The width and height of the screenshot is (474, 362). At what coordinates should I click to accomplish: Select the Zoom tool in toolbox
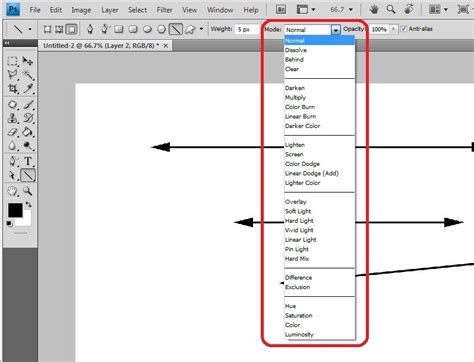point(28,191)
